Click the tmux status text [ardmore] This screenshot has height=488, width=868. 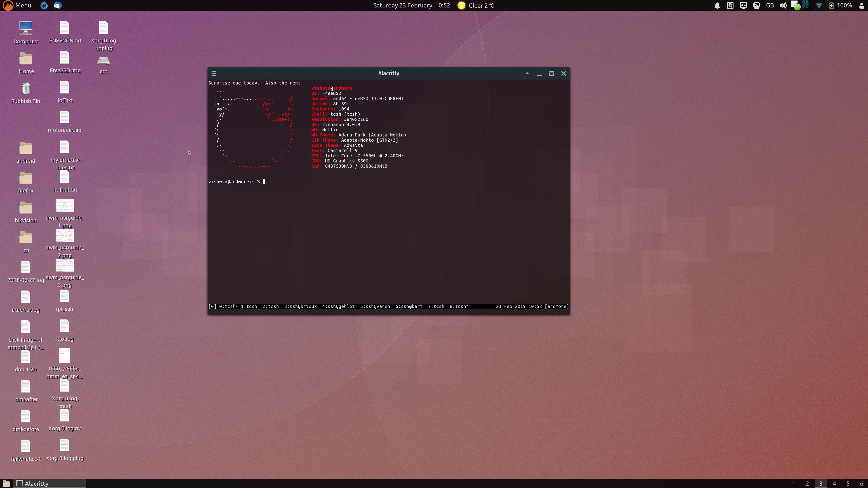point(557,307)
